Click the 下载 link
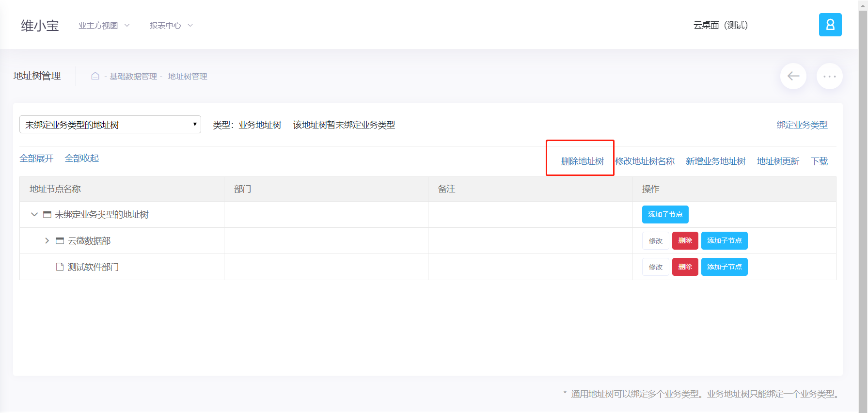This screenshot has width=868, height=413. 820,161
